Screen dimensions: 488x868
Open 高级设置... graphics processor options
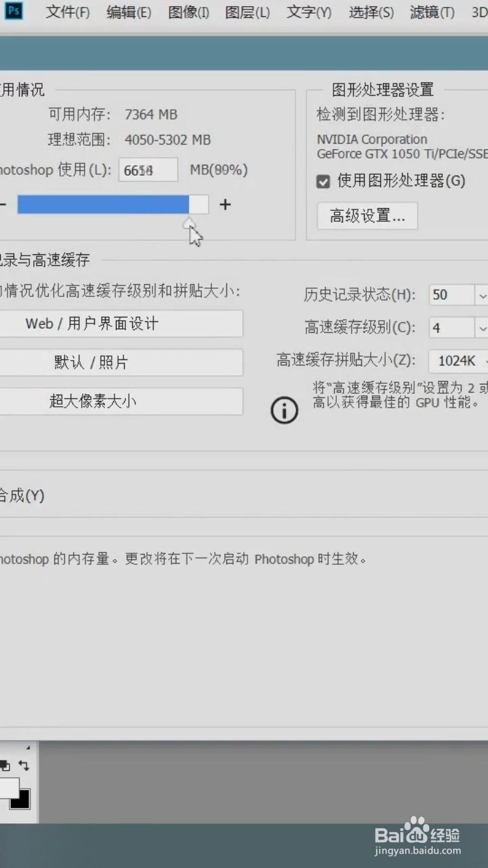click(x=367, y=216)
